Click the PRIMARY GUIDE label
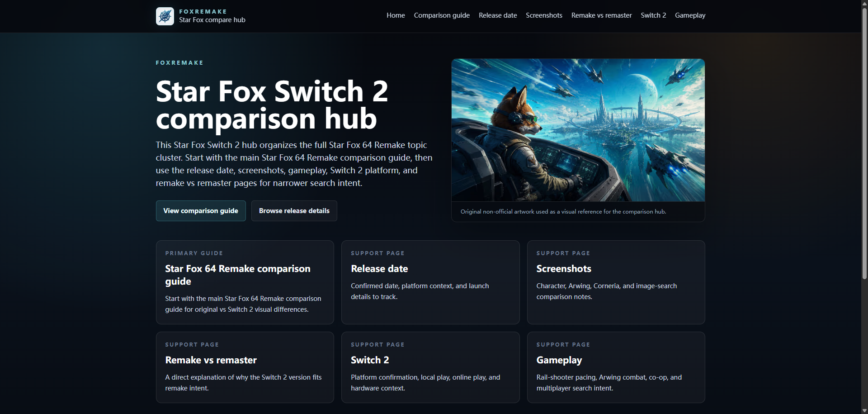868x414 pixels. click(194, 253)
